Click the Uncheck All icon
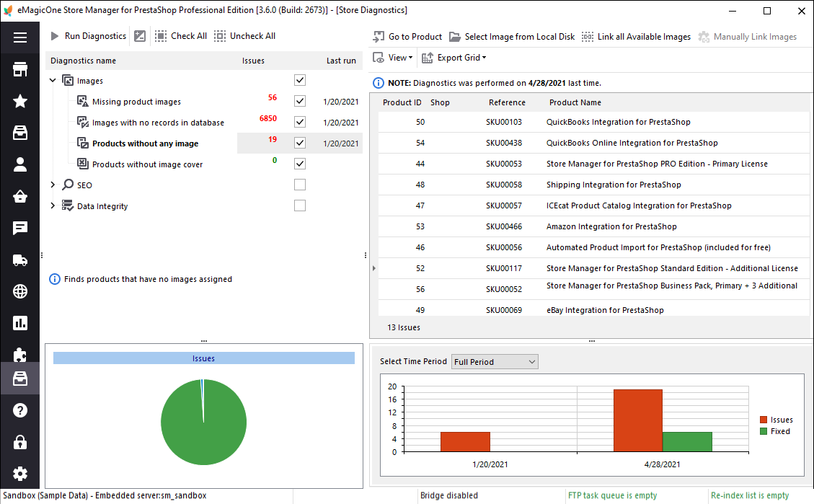This screenshot has width=814, height=504. tap(220, 36)
